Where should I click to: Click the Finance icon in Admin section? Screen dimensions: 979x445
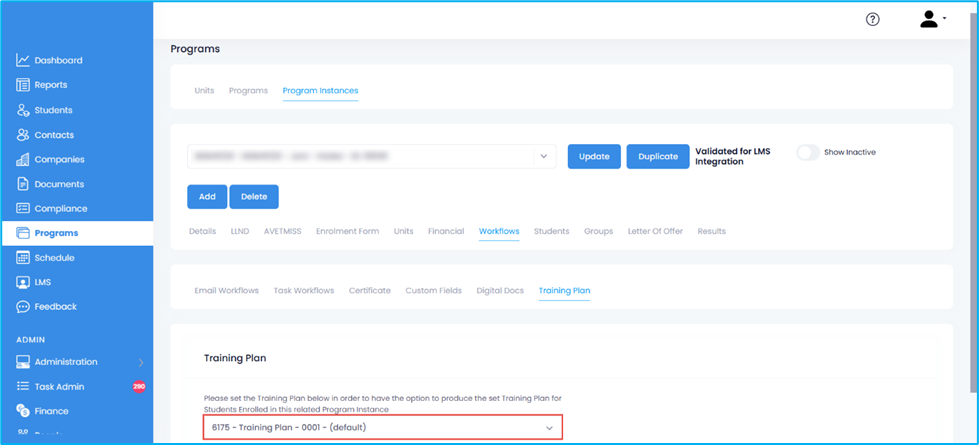coord(23,411)
